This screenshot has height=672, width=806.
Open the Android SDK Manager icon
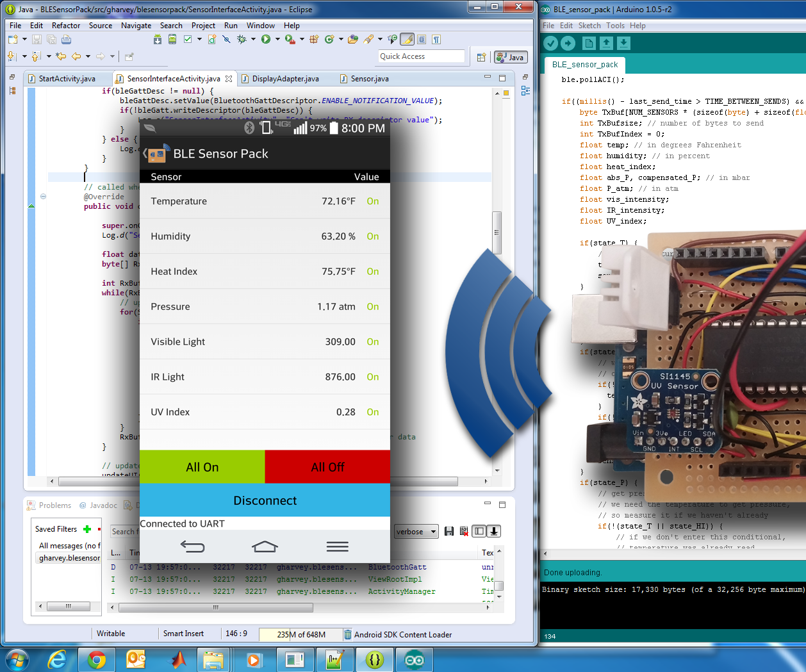coord(158,40)
